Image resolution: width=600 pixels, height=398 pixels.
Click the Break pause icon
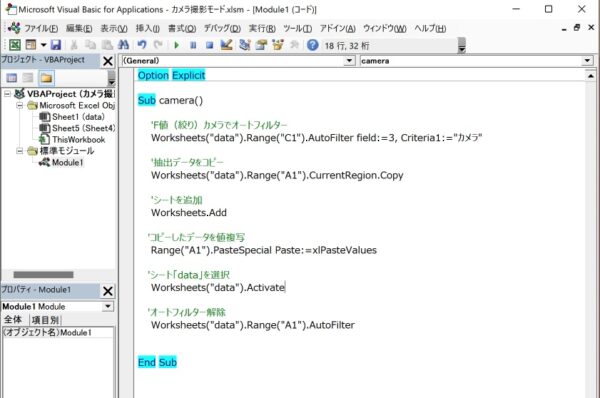(193, 45)
